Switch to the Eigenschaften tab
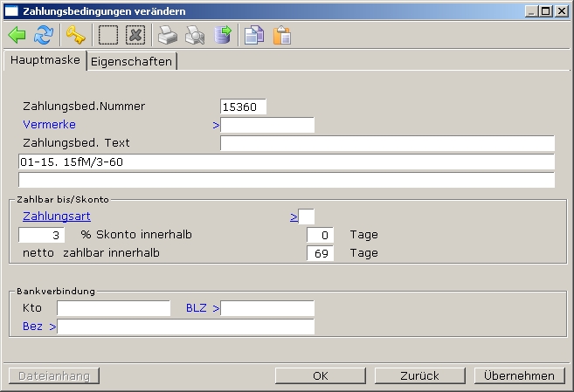 tap(133, 61)
